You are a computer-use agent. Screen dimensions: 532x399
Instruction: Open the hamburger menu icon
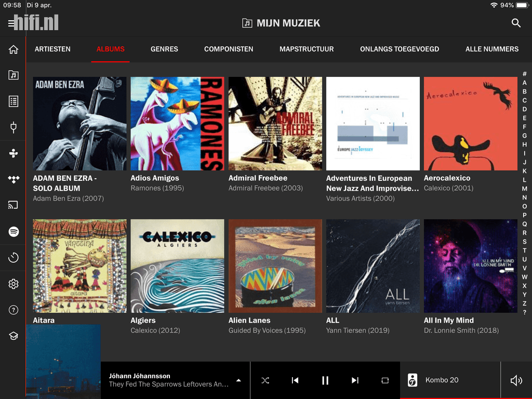point(11,23)
